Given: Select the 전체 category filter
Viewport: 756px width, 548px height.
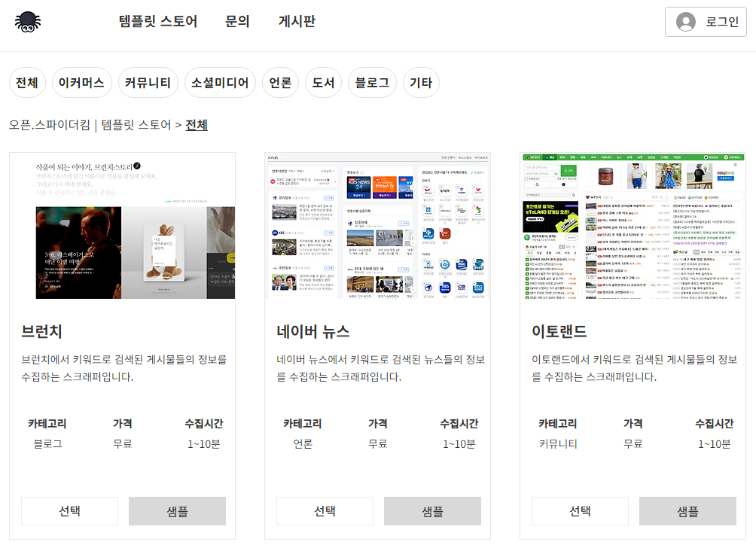Looking at the screenshot, I should pyautogui.click(x=27, y=82).
